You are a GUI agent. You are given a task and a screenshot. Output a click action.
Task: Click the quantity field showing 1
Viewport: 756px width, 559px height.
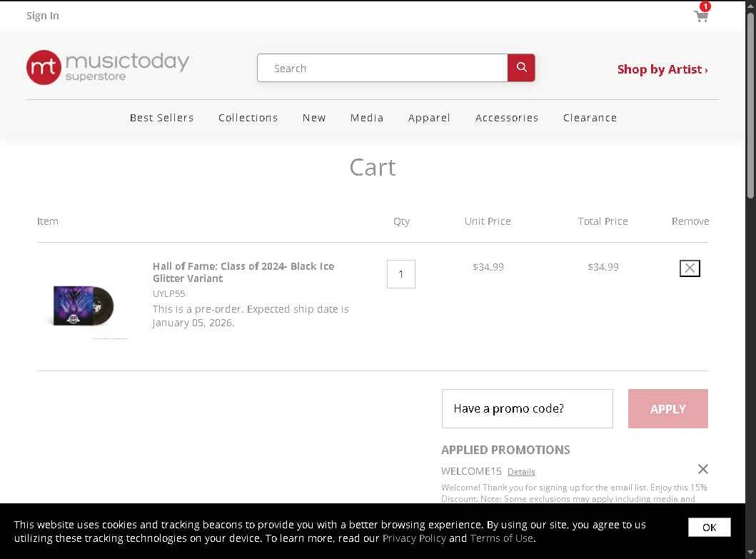(x=400, y=274)
